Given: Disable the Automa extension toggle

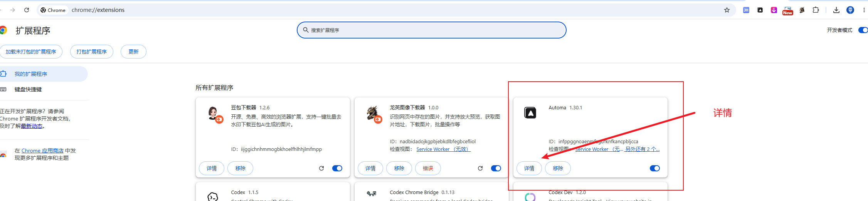Looking at the screenshot, I should [655, 168].
